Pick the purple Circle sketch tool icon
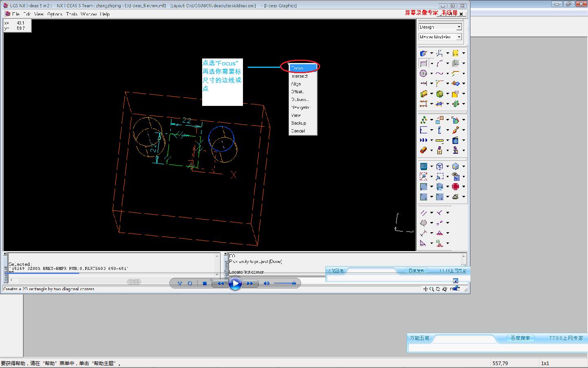This screenshot has width=588, height=368. 423,74
